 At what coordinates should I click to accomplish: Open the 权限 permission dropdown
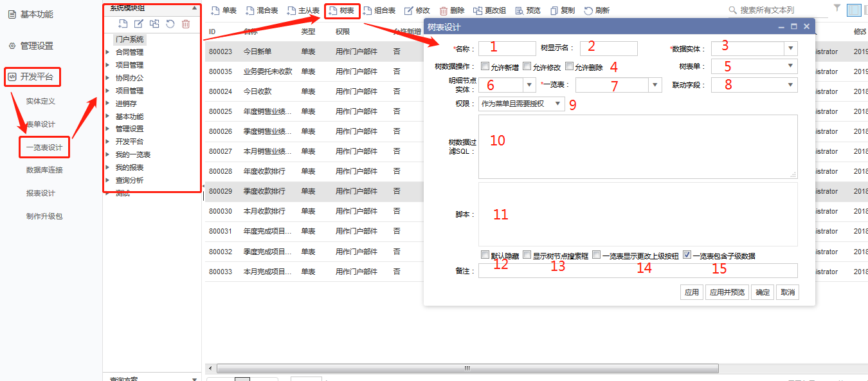click(x=557, y=104)
